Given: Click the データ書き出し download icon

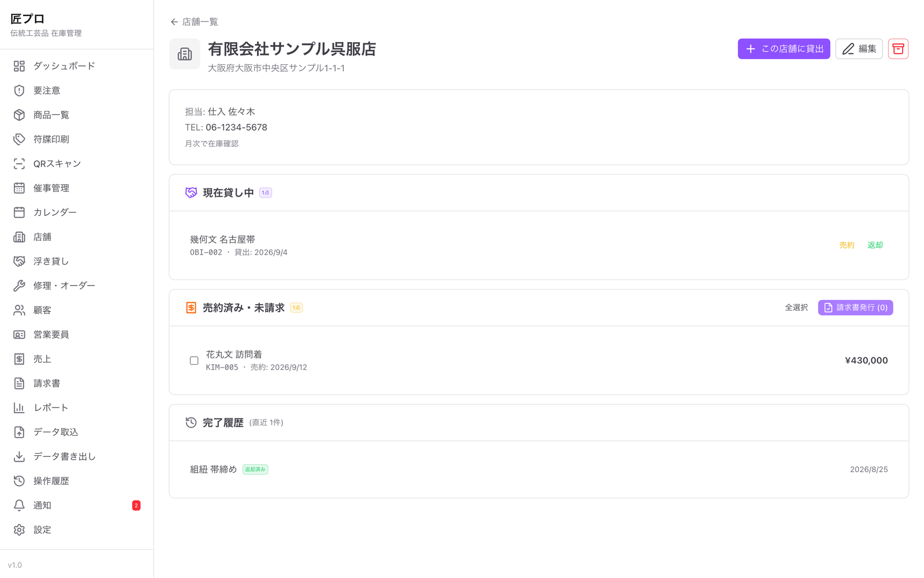Looking at the screenshot, I should coord(19,457).
